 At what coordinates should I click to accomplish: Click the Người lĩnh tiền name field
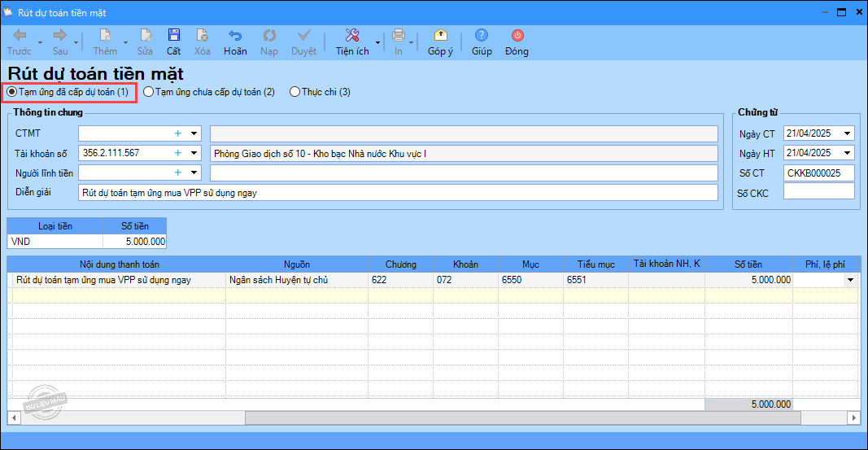pyautogui.click(x=464, y=173)
